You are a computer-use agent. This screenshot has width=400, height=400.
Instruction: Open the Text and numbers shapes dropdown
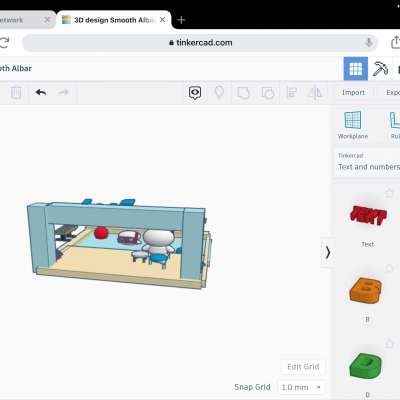[x=367, y=162]
